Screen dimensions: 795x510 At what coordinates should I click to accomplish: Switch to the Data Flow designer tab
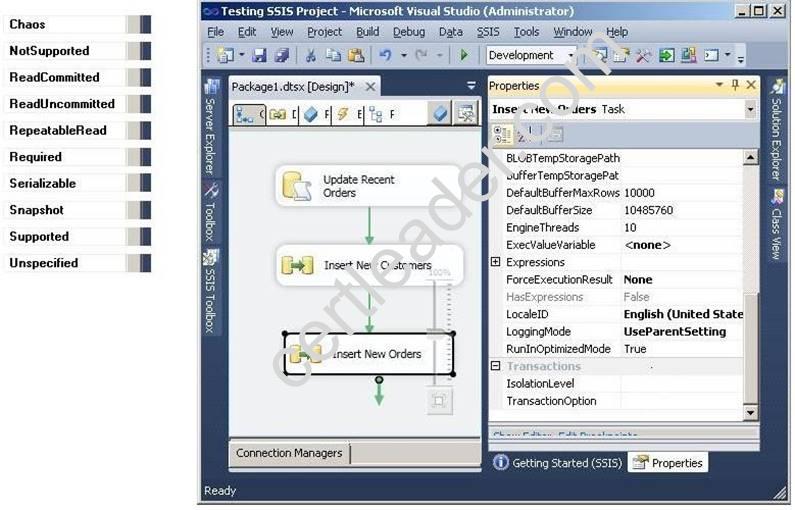[282, 115]
